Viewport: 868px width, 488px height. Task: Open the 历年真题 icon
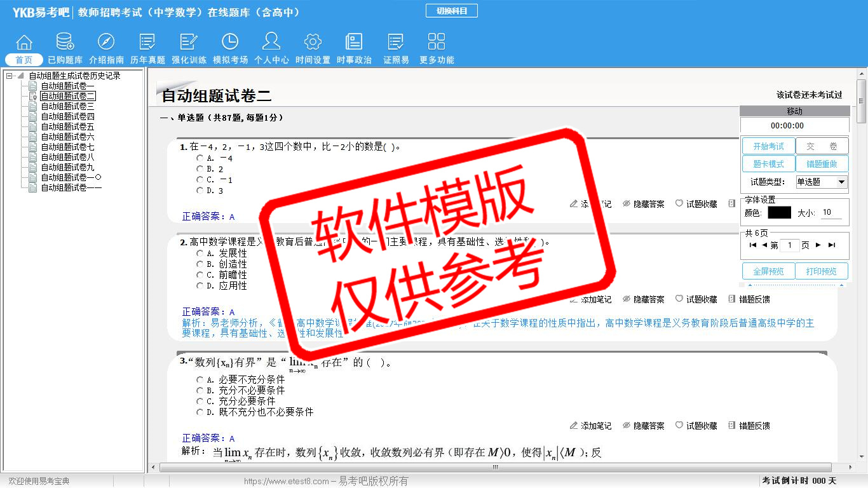(x=147, y=43)
